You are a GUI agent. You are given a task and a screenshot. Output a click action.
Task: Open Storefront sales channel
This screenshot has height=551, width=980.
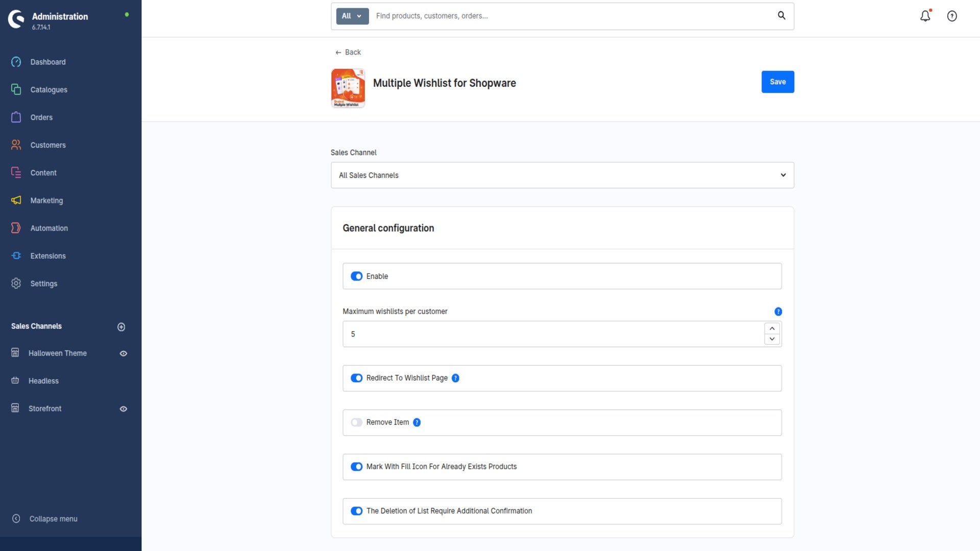45,409
